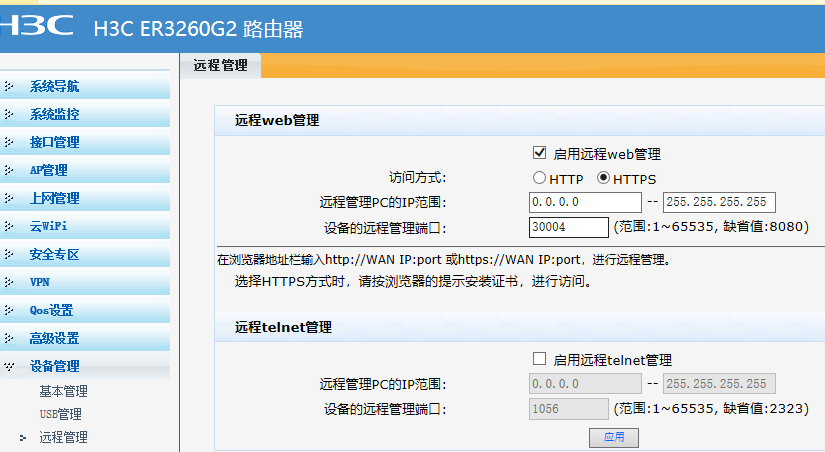Select the HTTP access radio button
This screenshot has height=452, width=825.
[x=539, y=178]
